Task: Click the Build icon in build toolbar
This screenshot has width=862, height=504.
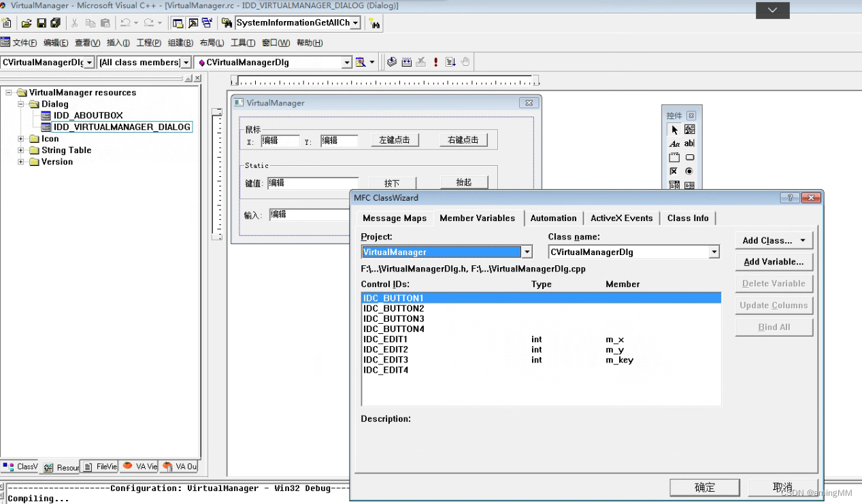Action: [x=407, y=62]
